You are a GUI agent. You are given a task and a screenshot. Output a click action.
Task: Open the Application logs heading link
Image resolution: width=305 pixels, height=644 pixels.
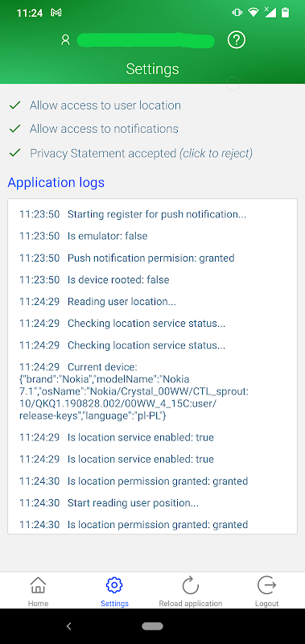pyautogui.click(x=56, y=182)
